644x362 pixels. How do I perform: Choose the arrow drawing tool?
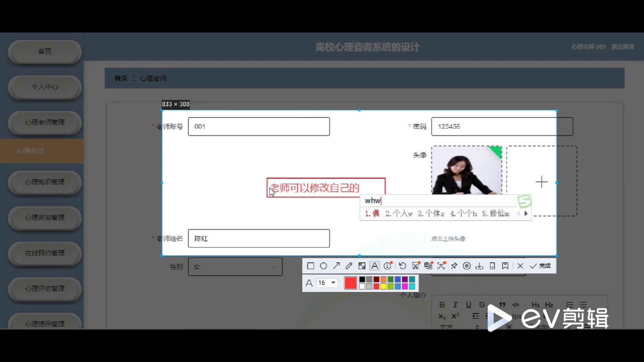point(336,266)
